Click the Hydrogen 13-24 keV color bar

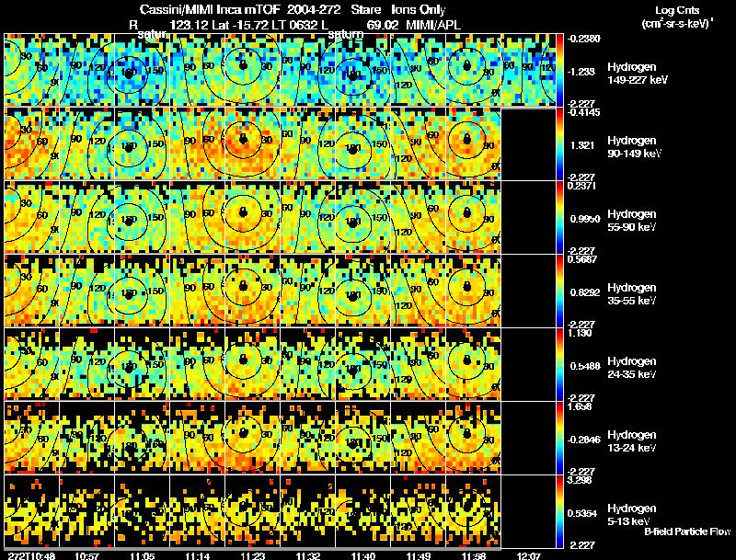pyautogui.click(x=559, y=439)
